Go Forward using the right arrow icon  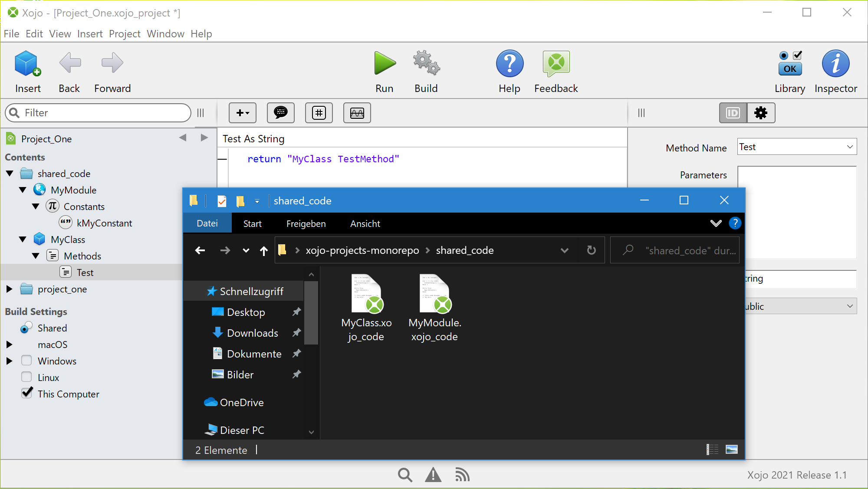(112, 63)
